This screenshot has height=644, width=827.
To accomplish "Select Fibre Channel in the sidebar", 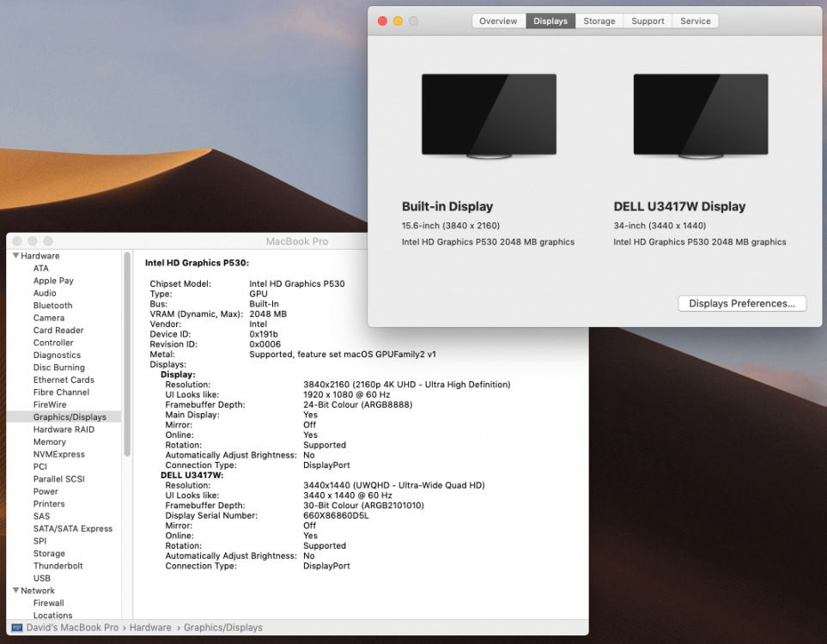I will point(61,392).
